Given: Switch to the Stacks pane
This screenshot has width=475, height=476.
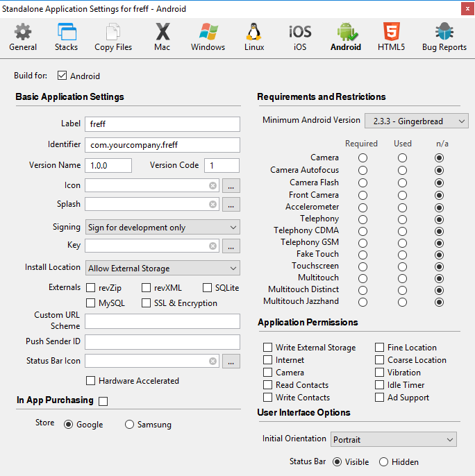Looking at the screenshot, I should click(66, 37).
